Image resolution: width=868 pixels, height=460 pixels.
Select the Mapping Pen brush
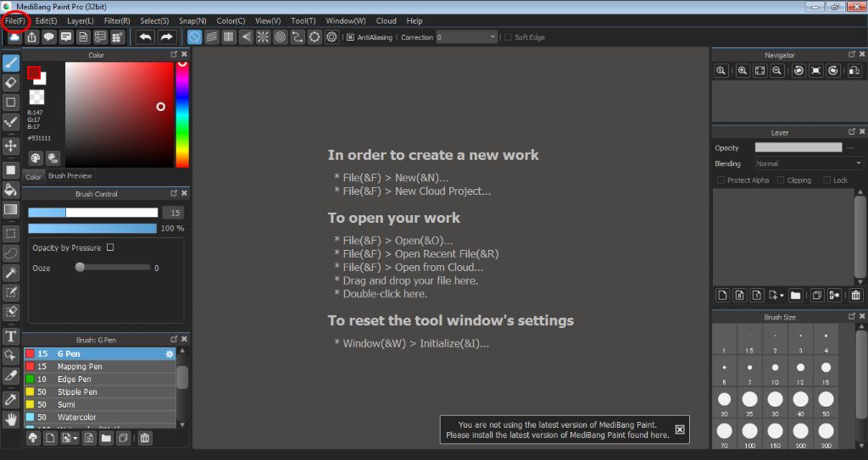point(100,367)
